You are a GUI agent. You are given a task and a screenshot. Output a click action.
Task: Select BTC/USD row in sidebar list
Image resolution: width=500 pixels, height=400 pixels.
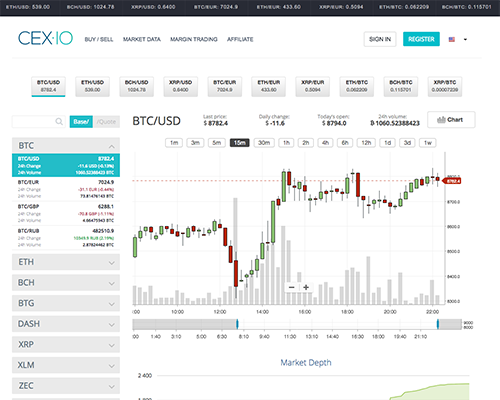[66, 165]
